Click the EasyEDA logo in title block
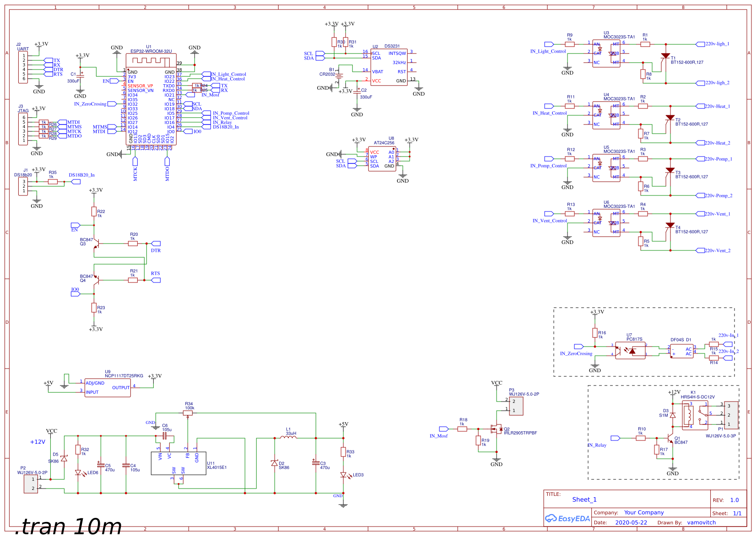Viewport: 756px width, 543px height. [567, 519]
